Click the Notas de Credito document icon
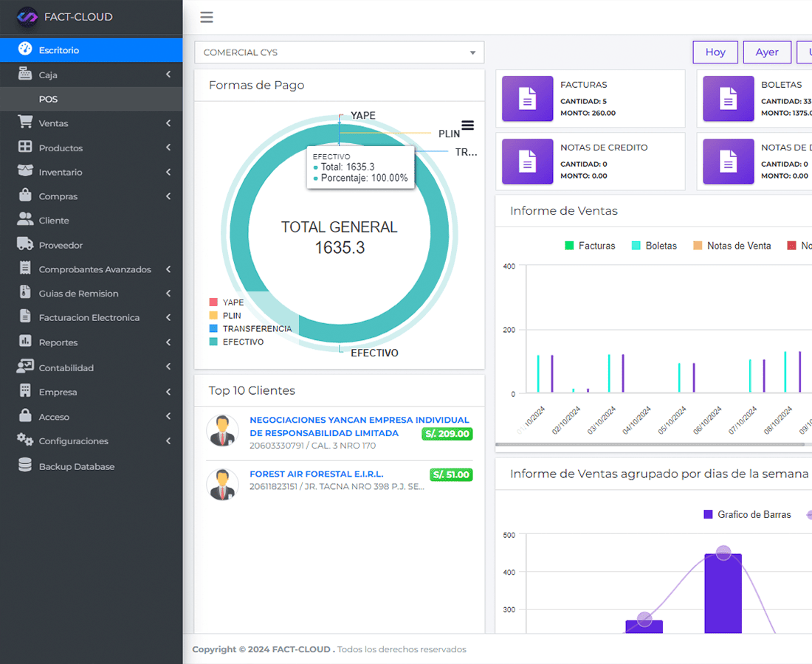This screenshot has width=812, height=664. point(527,161)
